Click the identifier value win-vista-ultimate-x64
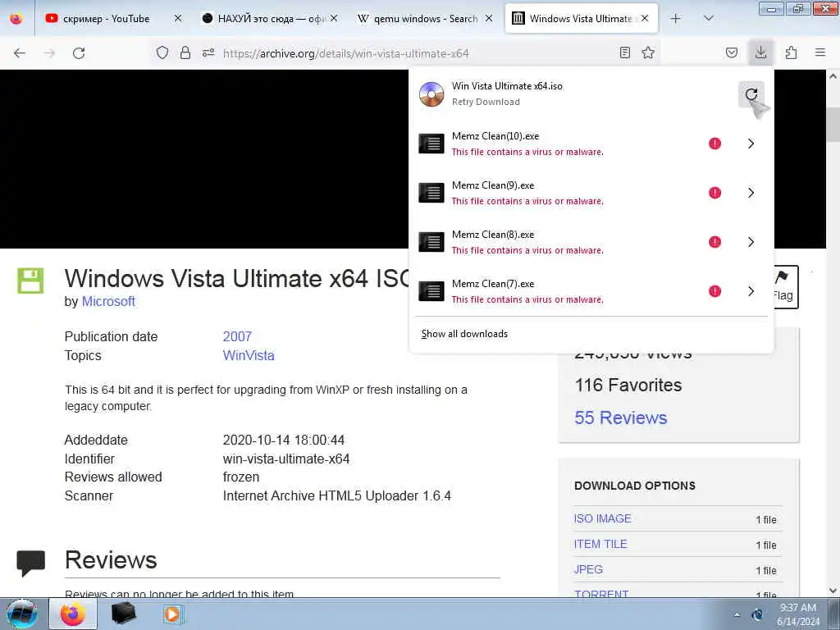840x630 pixels. (x=286, y=459)
